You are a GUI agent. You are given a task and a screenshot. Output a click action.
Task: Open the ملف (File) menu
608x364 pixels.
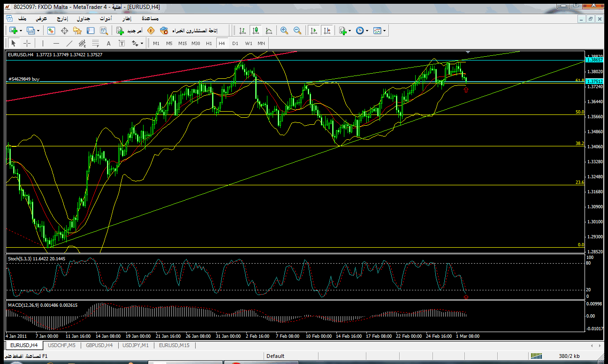pos(22,18)
